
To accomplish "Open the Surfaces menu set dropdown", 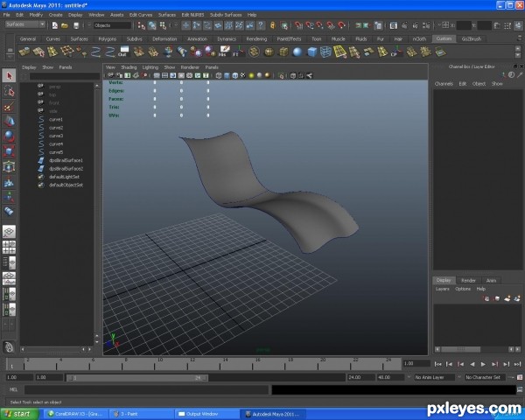I will tap(25, 24).
